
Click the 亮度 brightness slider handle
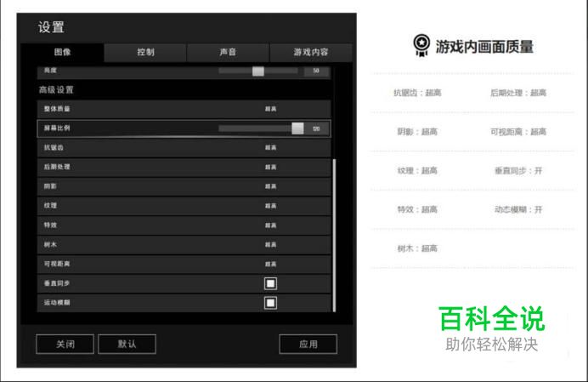pos(258,71)
